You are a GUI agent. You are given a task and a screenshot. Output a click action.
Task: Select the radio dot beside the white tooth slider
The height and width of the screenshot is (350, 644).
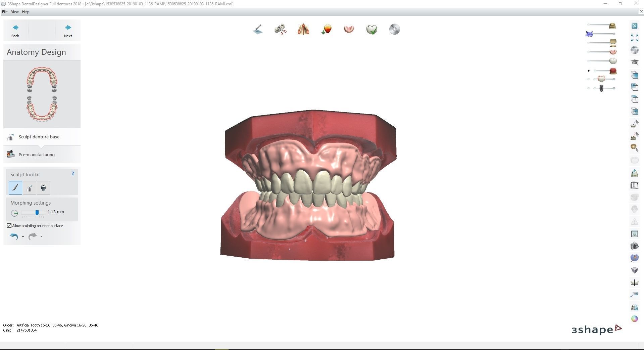589,79
